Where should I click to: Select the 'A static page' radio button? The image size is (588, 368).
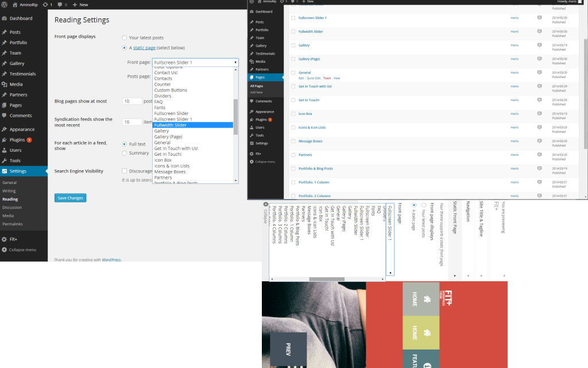click(124, 47)
